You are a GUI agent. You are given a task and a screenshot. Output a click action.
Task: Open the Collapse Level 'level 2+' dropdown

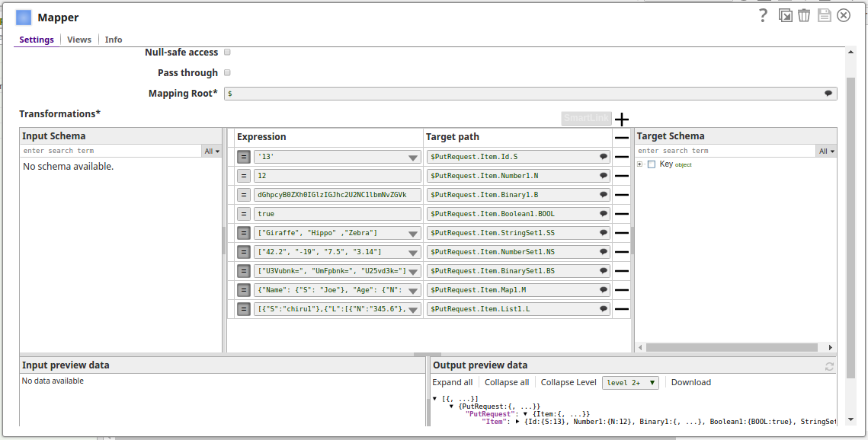pos(630,382)
